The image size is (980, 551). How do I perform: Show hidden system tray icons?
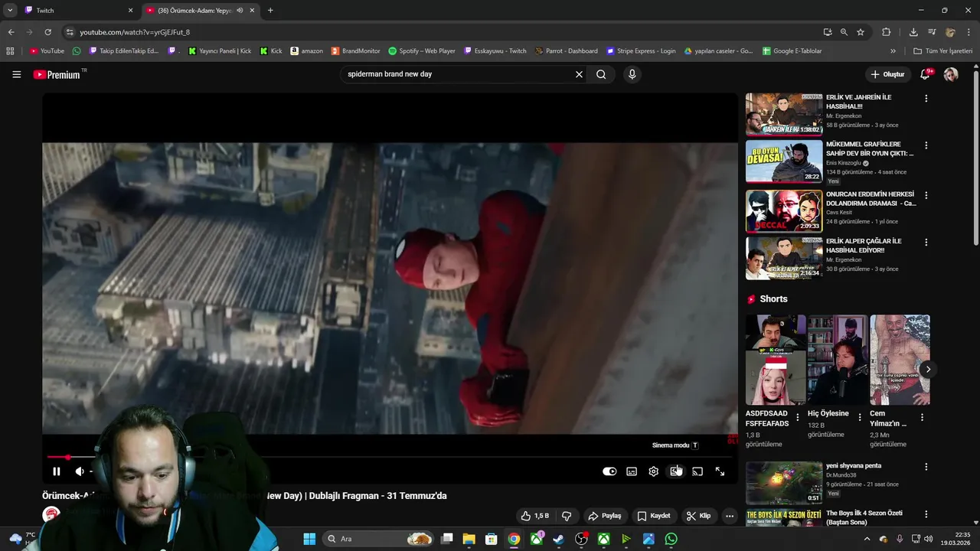pos(867,539)
